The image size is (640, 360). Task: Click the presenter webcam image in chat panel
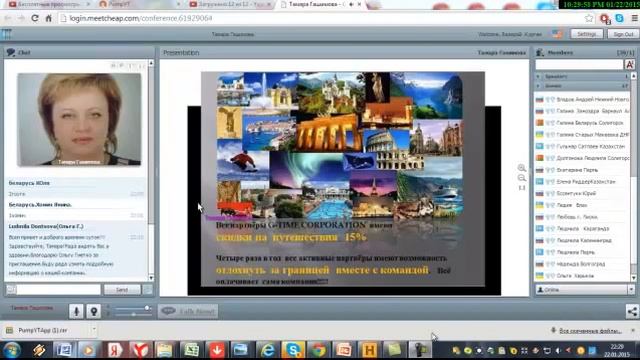pos(79,120)
